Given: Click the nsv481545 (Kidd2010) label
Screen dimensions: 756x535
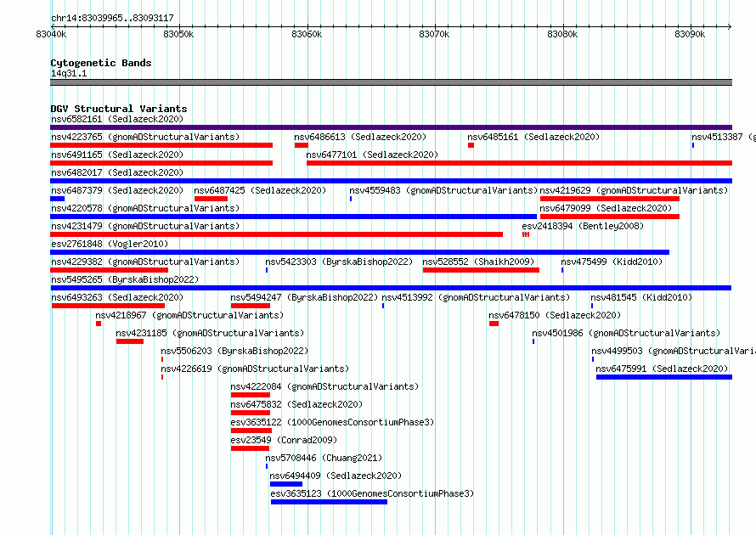Looking at the screenshot, I should tap(641, 297).
